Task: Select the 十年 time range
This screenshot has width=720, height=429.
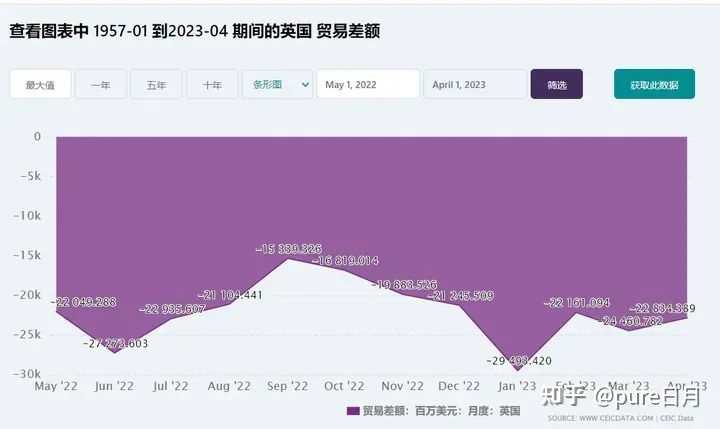Action: (x=212, y=84)
